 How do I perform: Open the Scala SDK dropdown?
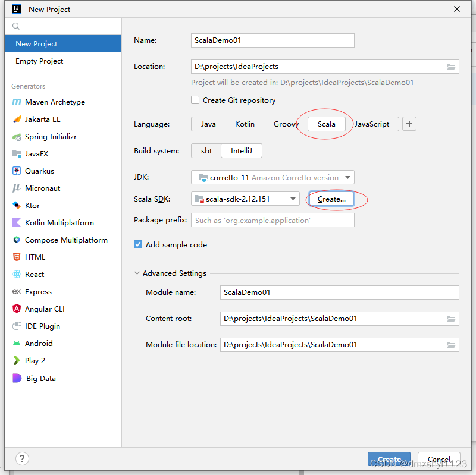coord(245,199)
